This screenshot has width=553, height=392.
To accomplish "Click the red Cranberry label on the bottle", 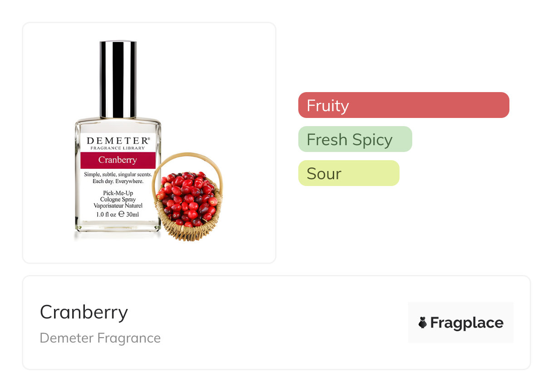I will pos(118,160).
